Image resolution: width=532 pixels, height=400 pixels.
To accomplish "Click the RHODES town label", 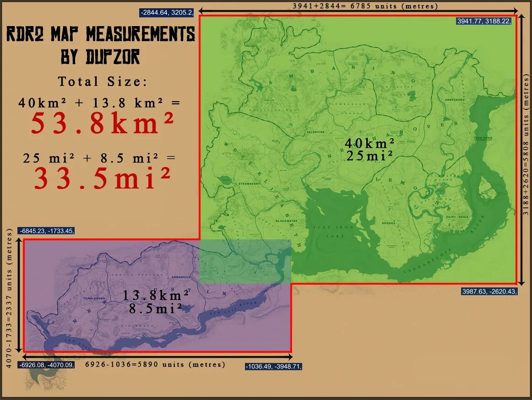I will click(389, 223).
